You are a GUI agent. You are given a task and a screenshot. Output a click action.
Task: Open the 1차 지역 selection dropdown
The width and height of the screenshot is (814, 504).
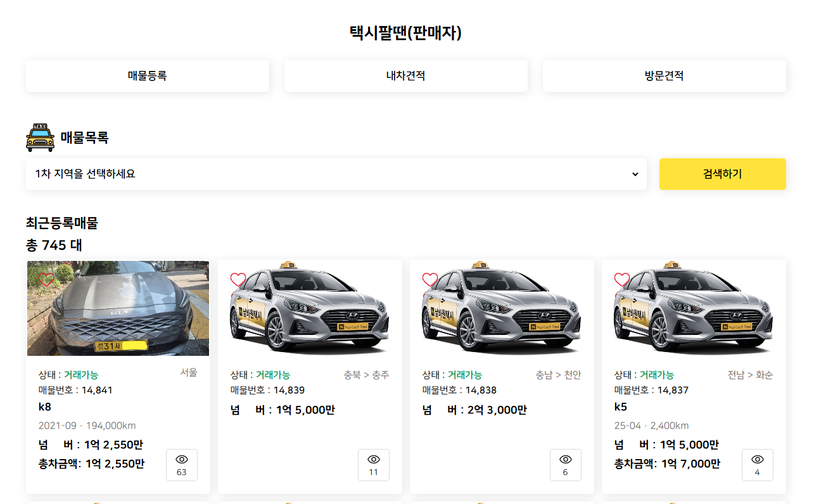pyautogui.click(x=336, y=173)
